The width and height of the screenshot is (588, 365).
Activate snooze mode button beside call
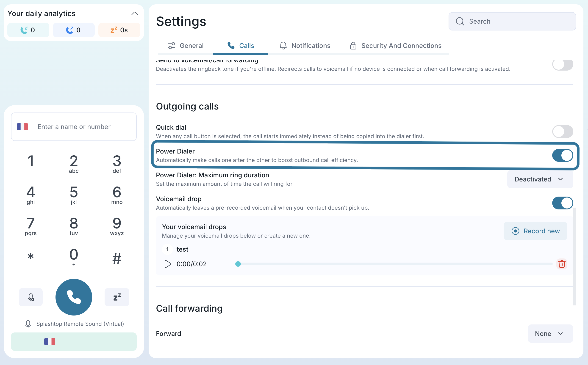point(117,297)
